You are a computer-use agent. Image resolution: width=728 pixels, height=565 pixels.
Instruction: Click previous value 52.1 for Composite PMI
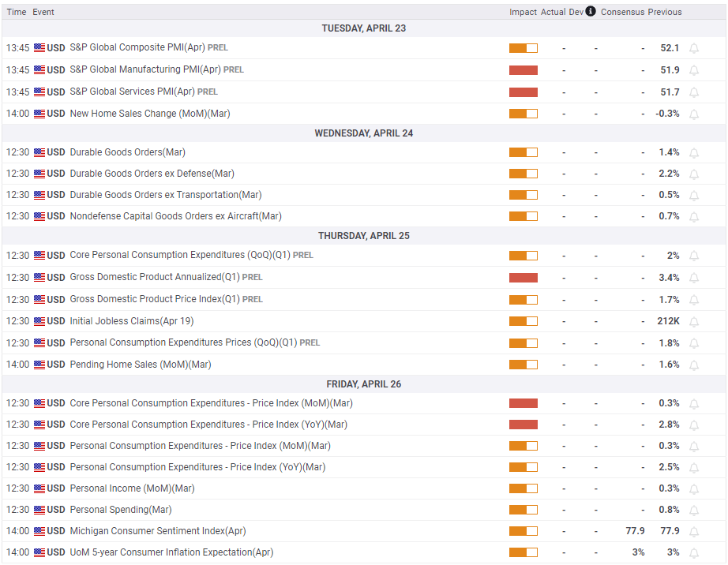click(670, 48)
